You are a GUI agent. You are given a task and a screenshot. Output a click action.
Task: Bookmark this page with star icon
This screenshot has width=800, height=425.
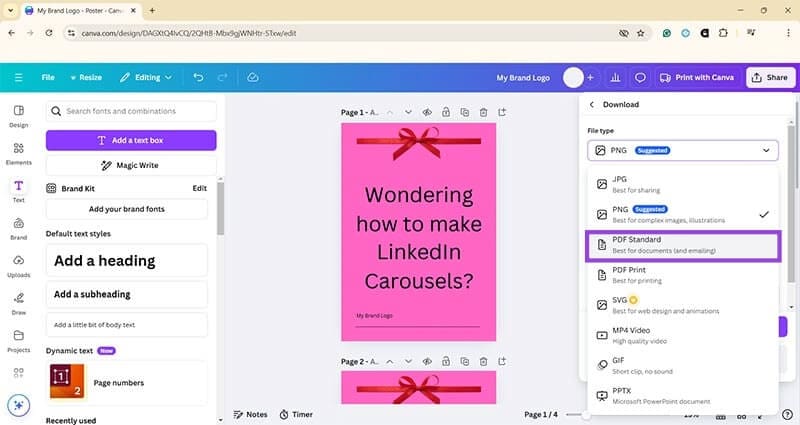click(641, 33)
